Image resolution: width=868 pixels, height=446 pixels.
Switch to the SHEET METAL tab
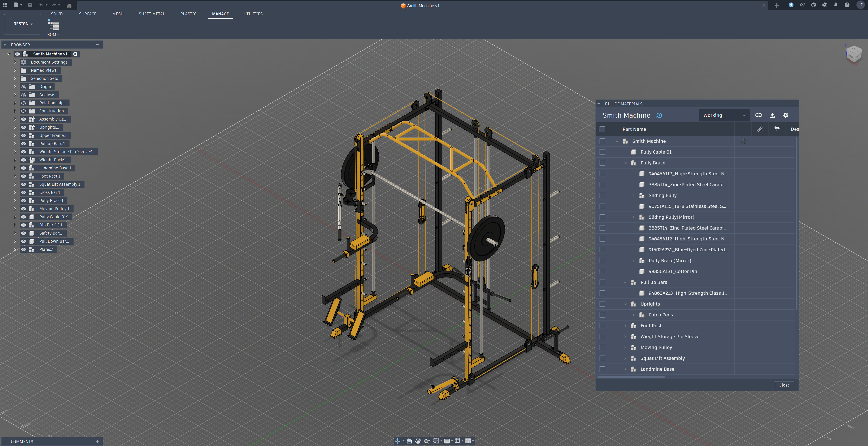[152, 14]
